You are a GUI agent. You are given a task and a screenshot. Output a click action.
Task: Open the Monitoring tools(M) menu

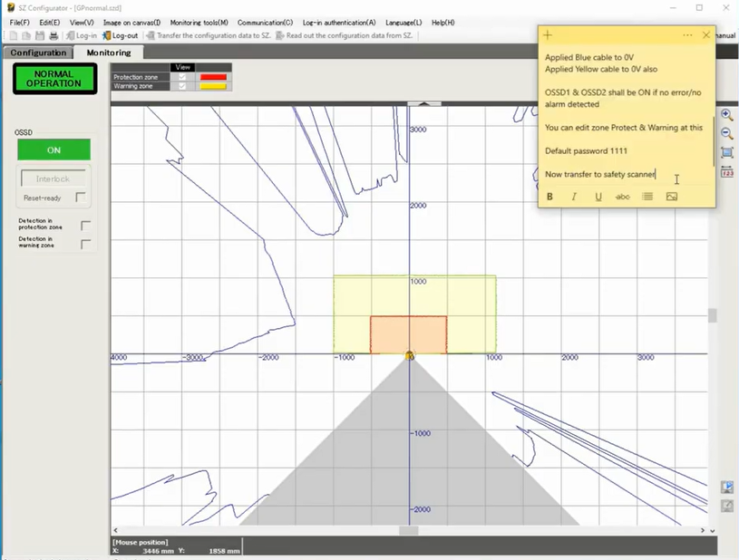pos(199,22)
